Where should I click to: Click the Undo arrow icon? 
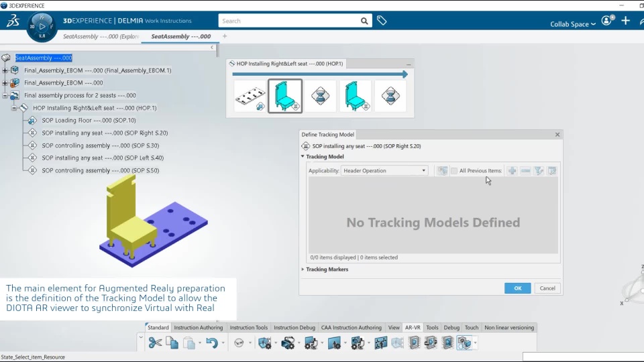pos(211,343)
